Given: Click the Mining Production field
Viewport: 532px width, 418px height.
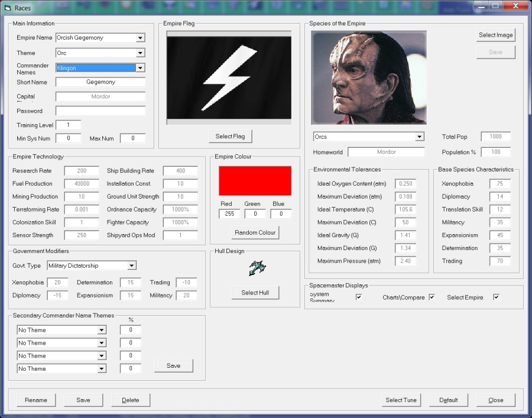Looking at the screenshot, I should tap(82, 196).
